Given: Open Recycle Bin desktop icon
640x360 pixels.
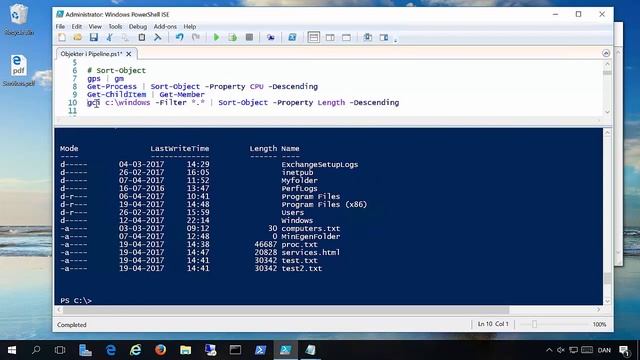Looking at the screenshot, I should pos(18,19).
